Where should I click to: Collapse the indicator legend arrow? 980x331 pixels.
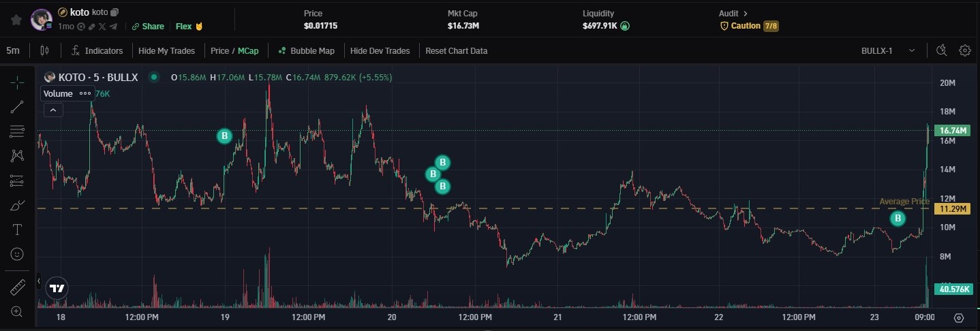pos(54,110)
